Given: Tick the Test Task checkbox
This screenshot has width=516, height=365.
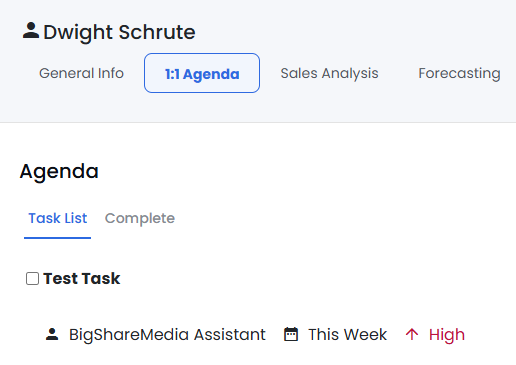Looking at the screenshot, I should click(32, 278).
